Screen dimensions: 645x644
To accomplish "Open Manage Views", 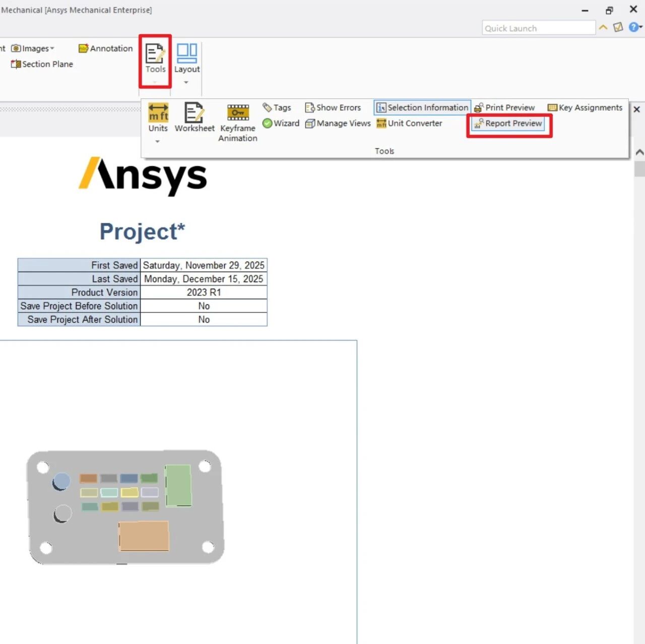I will pyautogui.click(x=338, y=123).
